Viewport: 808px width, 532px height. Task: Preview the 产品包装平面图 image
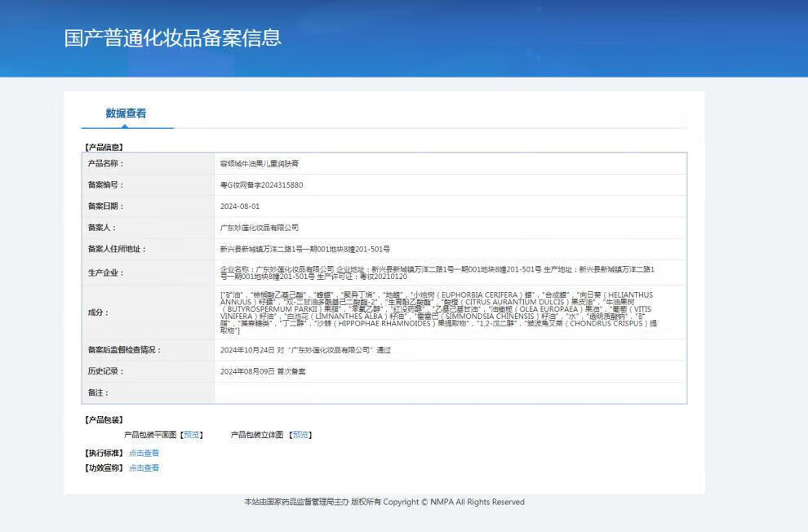point(192,435)
